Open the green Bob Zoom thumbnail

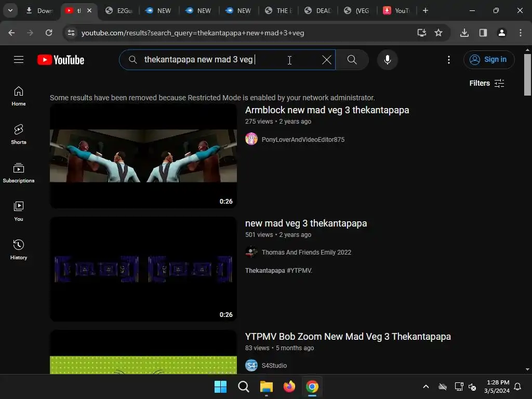(x=143, y=352)
